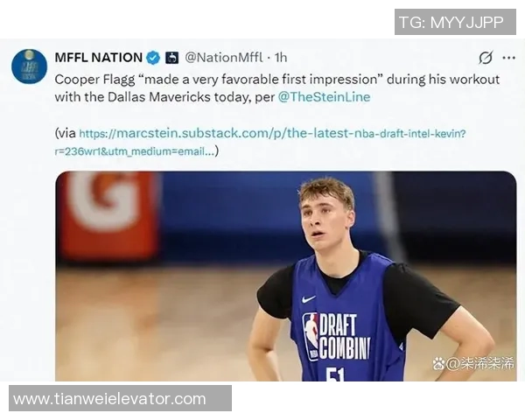
Task: Click the Baidu paw watermark icon
Action: [438, 363]
